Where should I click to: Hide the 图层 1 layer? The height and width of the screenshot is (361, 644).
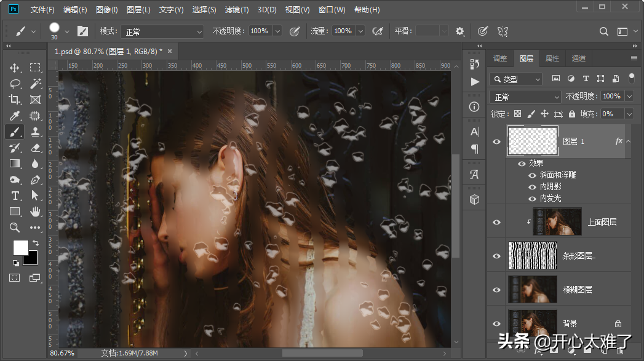tap(496, 141)
